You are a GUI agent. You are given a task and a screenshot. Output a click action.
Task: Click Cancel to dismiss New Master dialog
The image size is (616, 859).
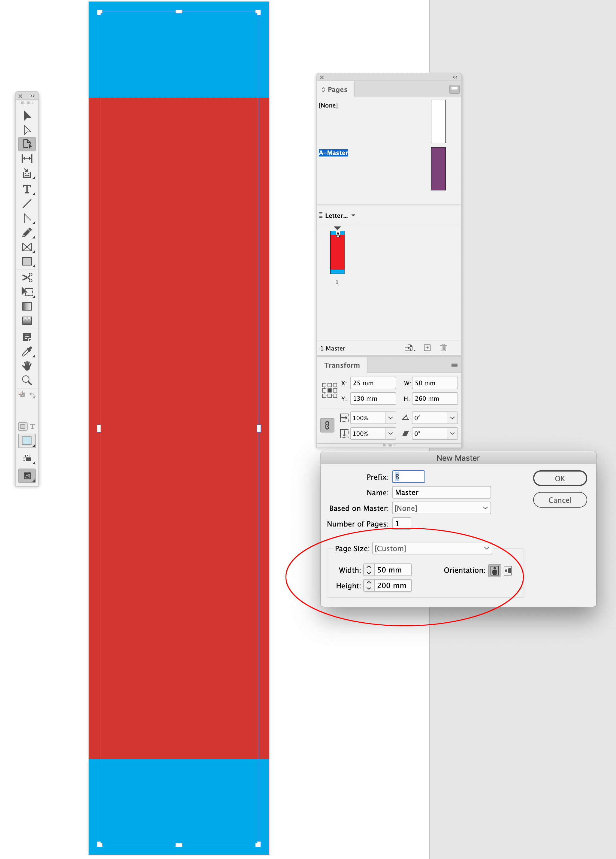559,500
